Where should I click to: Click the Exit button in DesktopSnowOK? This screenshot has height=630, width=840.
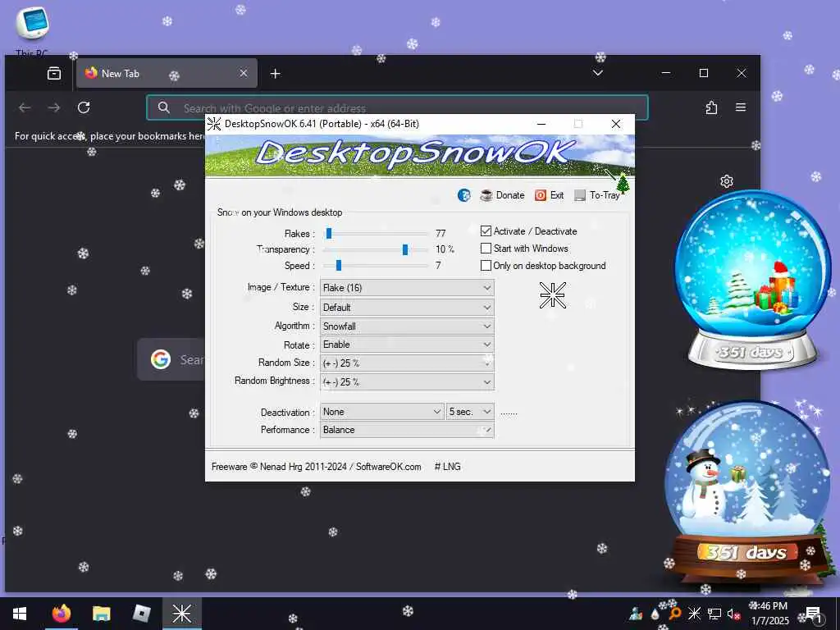(549, 195)
